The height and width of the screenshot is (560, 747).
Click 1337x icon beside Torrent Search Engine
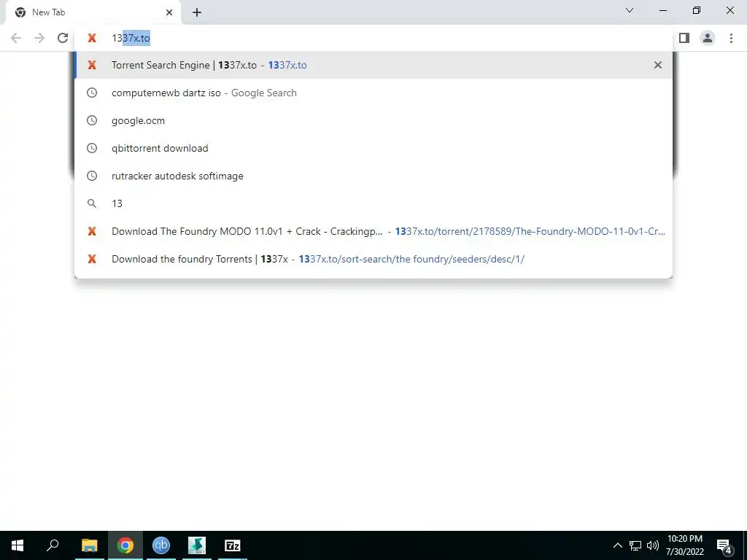point(92,65)
